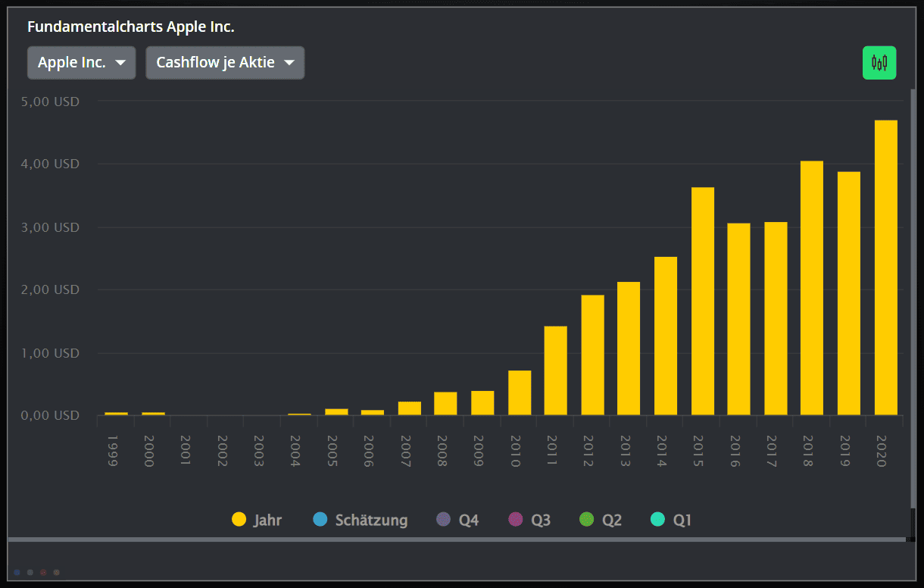The width and height of the screenshot is (924, 588).
Task: Show the Q3 series via legend
Action: point(529,520)
